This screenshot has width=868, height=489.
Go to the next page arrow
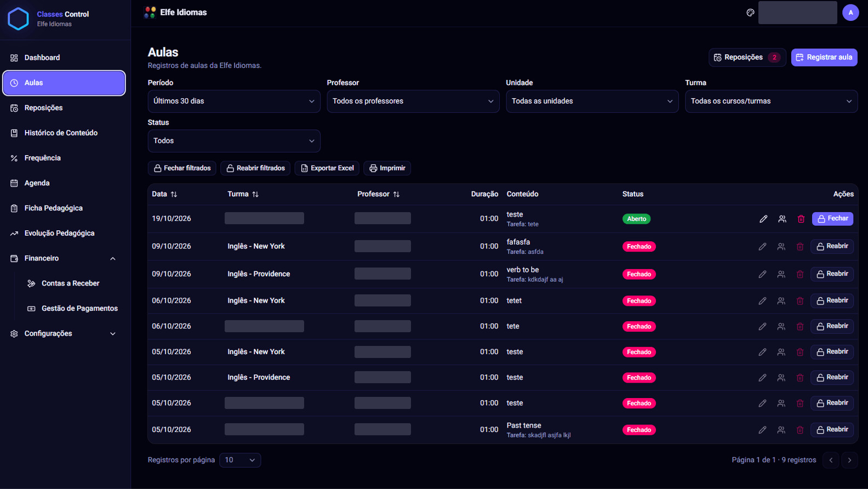[849, 460]
